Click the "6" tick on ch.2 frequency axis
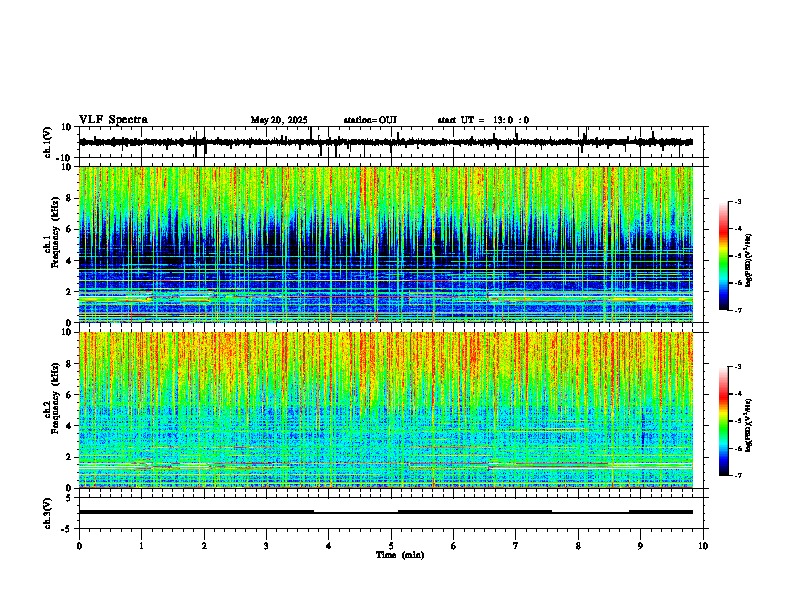The image size is (792, 612). tap(70, 395)
